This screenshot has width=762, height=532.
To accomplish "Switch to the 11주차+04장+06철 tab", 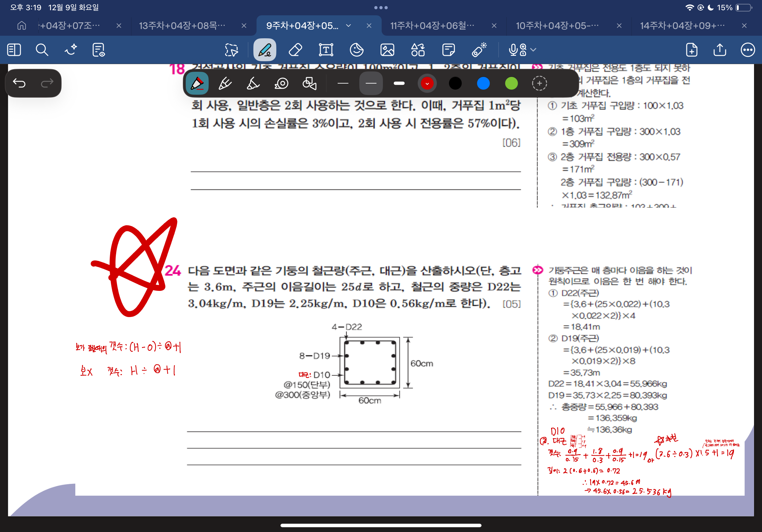I will coord(432,26).
